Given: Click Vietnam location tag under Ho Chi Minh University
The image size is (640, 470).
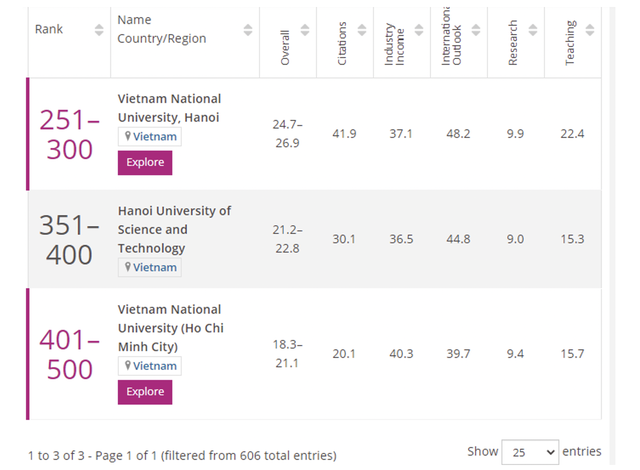Looking at the screenshot, I should click(151, 366).
